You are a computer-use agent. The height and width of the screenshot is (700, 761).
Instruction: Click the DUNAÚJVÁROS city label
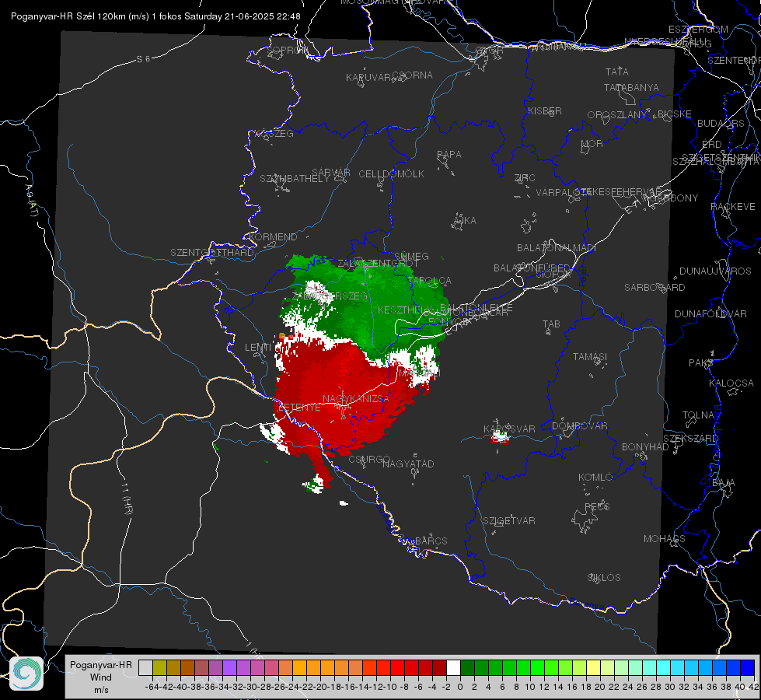click(x=715, y=271)
